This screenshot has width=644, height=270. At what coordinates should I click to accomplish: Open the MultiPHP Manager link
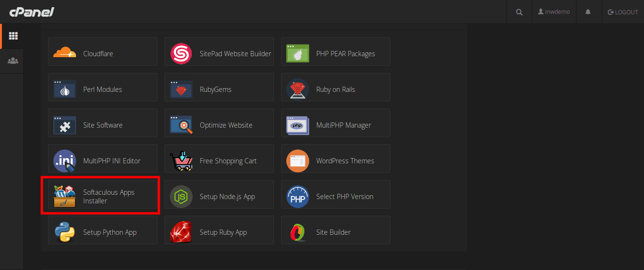343,125
